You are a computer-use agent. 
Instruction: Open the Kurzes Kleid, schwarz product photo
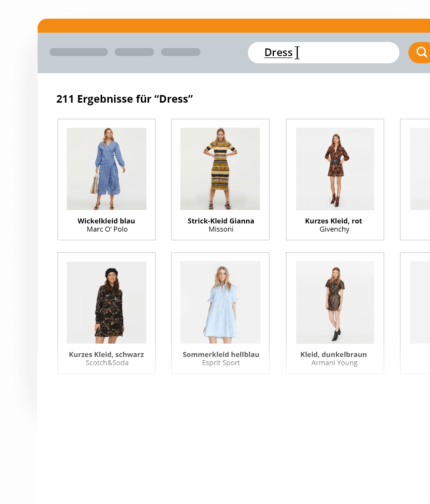[x=106, y=302]
